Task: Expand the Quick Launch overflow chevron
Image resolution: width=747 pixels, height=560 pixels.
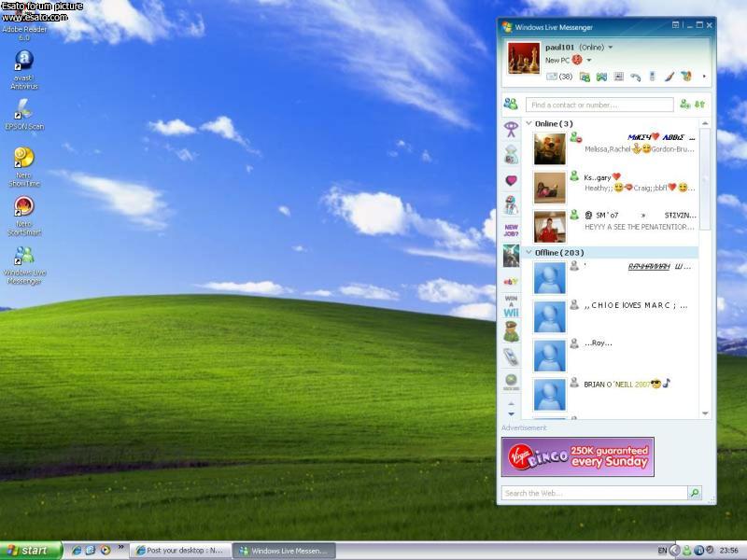Action: click(121, 547)
